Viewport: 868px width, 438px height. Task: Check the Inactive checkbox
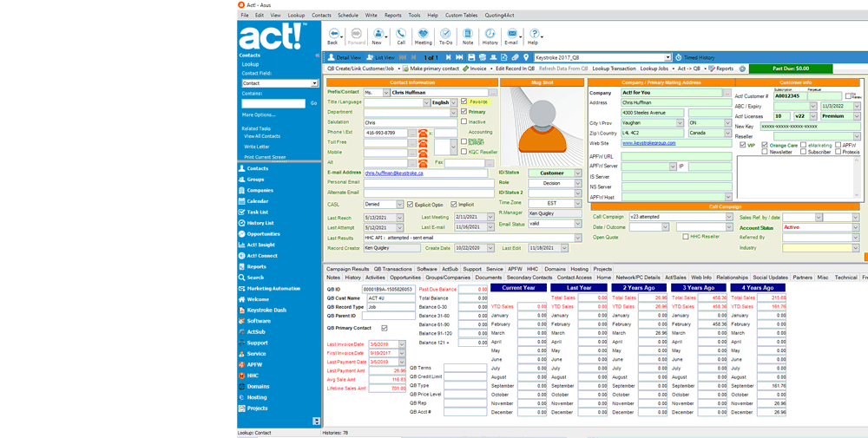point(464,121)
